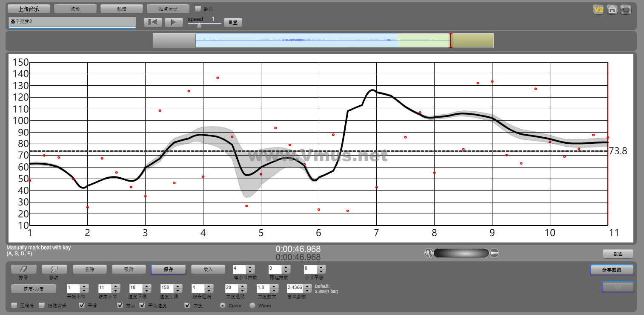Viewport: 644px width, 315px height.
Task: Select the Worm radio button
Action: (x=252, y=306)
